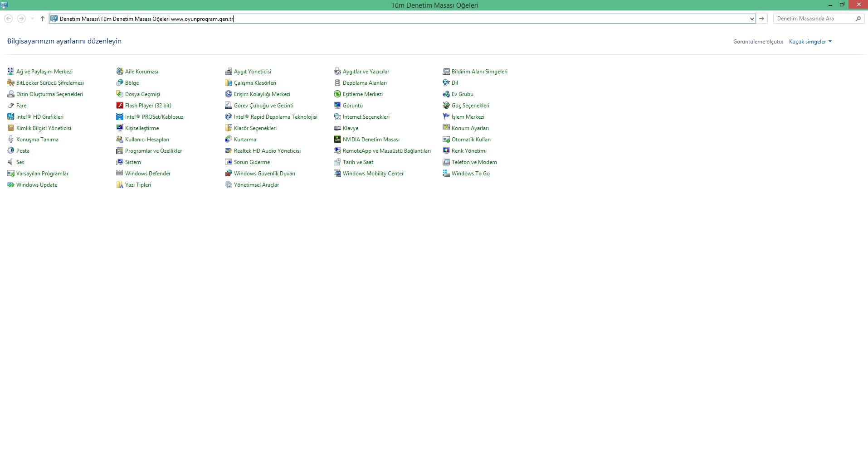Open Internet Seçenekleri link

(x=366, y=117)
